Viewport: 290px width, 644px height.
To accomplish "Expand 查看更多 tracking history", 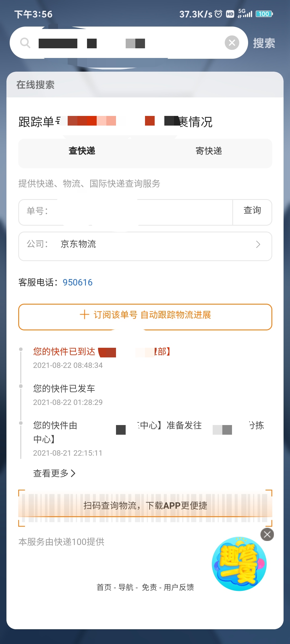I will [54, 473].
